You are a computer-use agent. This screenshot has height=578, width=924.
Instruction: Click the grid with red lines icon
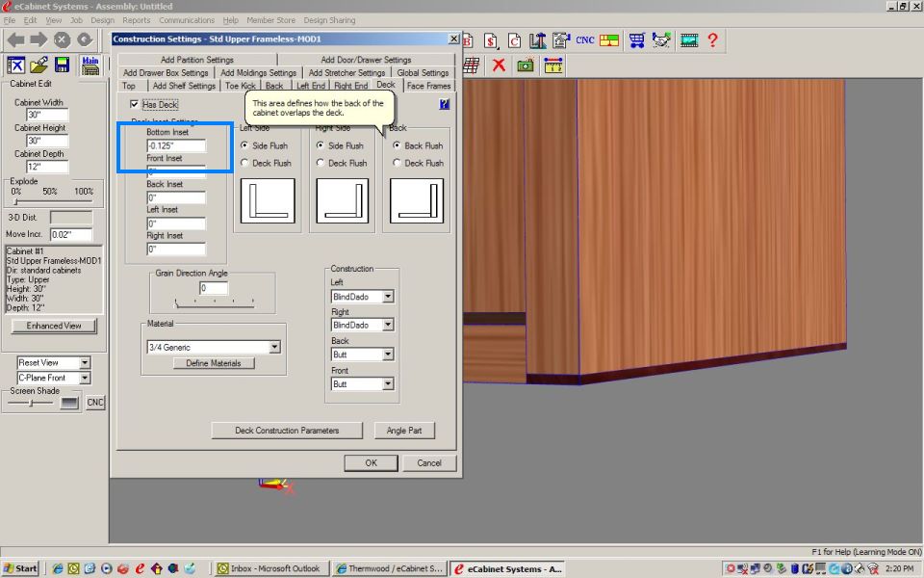(x=471, y=66)
